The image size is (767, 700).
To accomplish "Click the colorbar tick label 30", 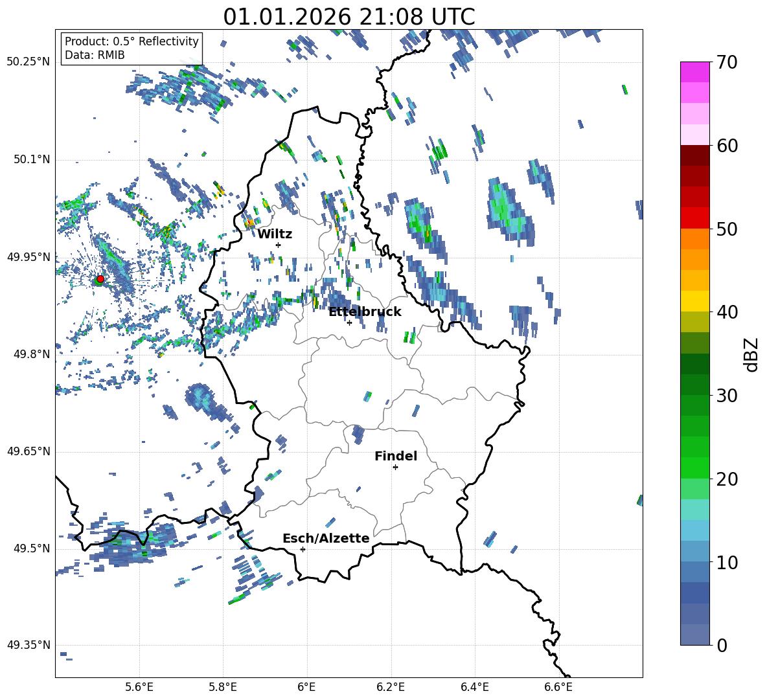I will tap(726, 395).
